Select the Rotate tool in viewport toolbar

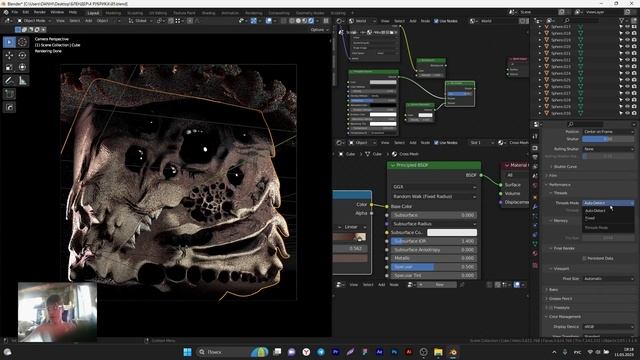(x=22, y=55)
